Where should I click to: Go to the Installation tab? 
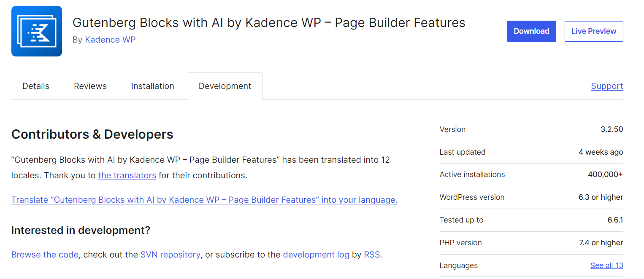click(153, 86)
